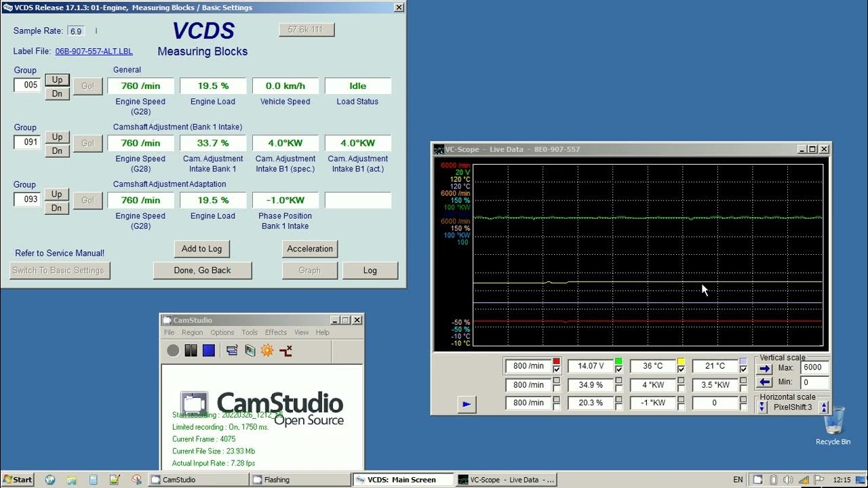Click the right arrow beside Vertical scale Max
Viewport: 868px width, 488px height.
tap(765, 368)
